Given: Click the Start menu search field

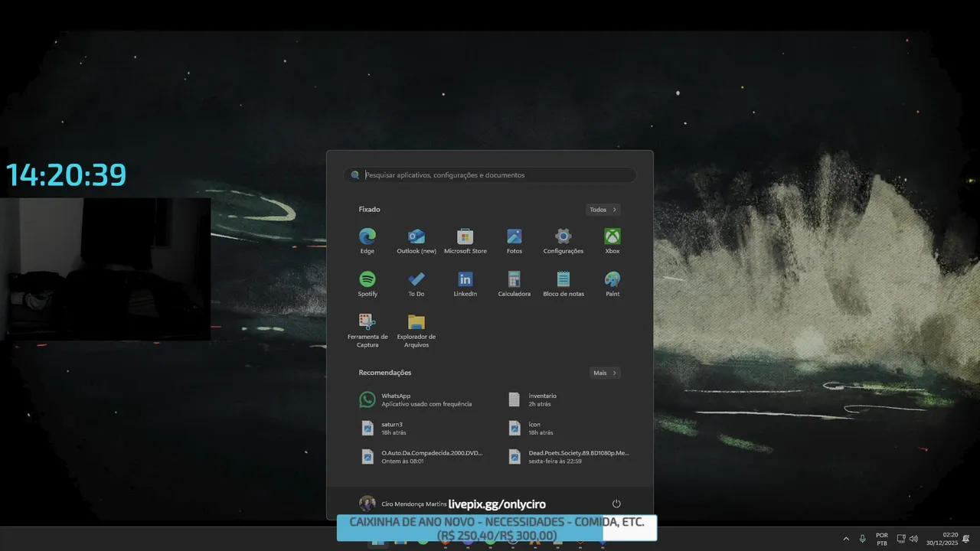Looking at the screenshot, I should [490, 175].
